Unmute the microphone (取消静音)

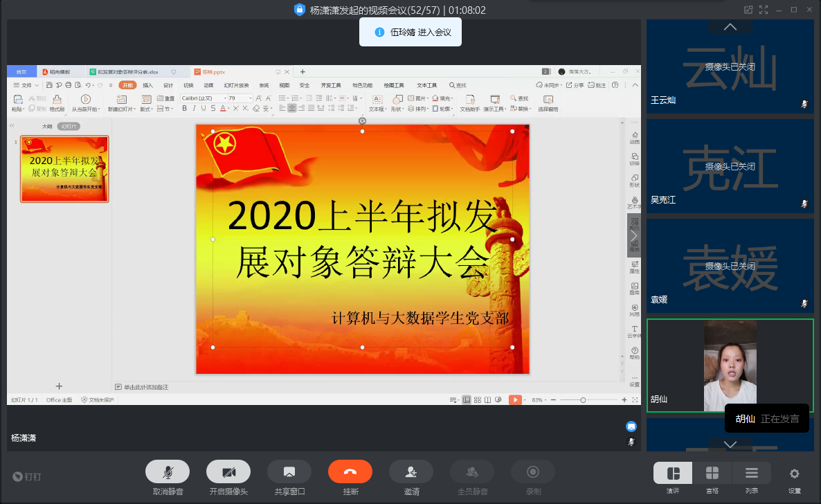click(168, 471)
